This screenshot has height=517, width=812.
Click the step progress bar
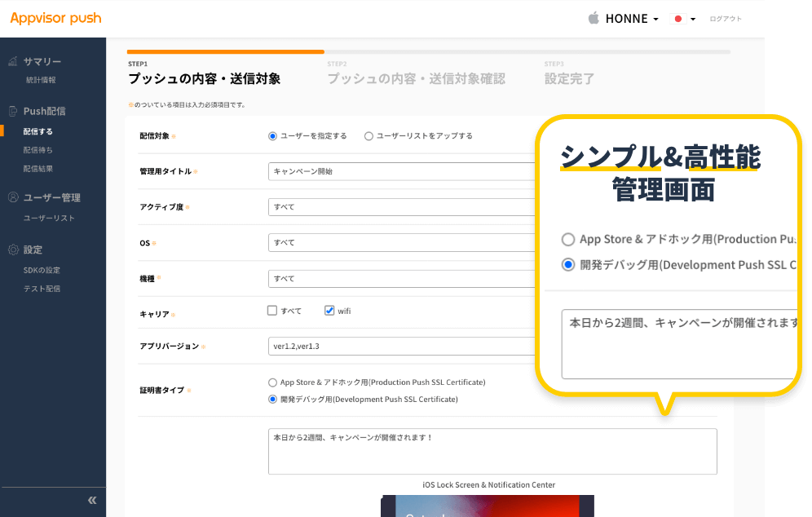pos(429,52)
